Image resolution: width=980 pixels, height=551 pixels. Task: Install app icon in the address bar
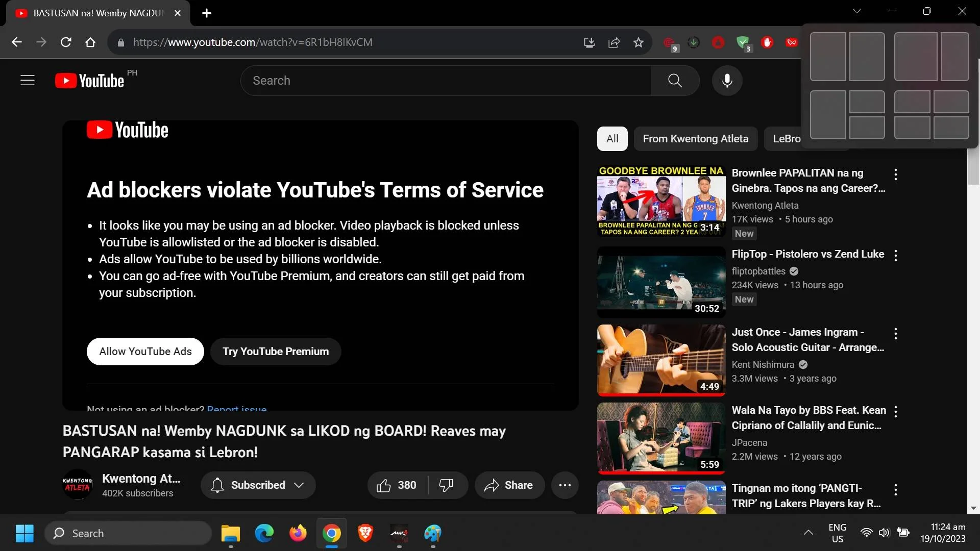coord(590,42)
